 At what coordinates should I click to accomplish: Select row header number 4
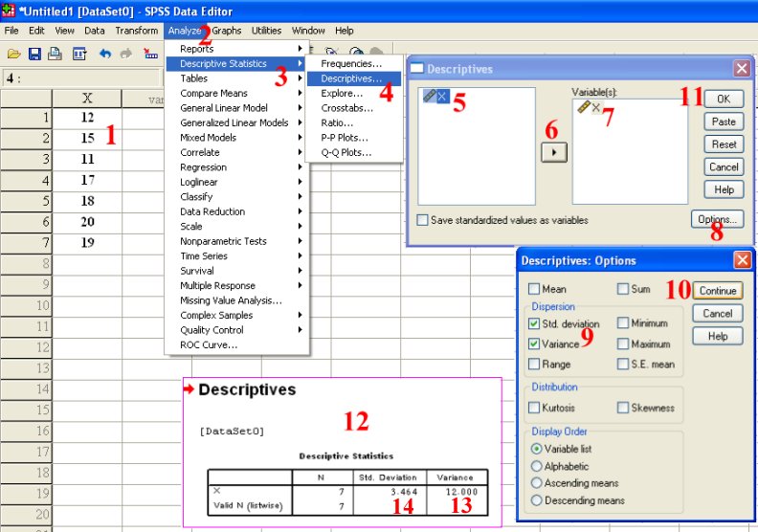[x=26, y=180]
